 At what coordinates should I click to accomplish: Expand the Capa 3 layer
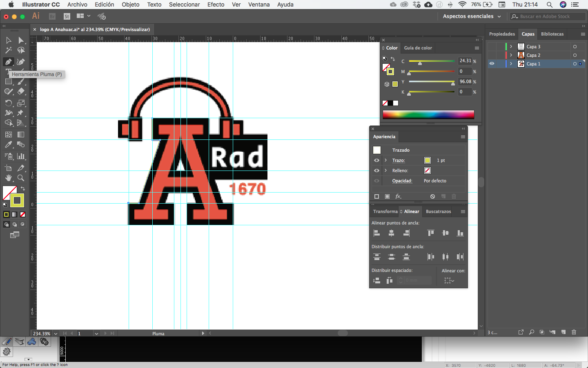(x=511, y=47)
